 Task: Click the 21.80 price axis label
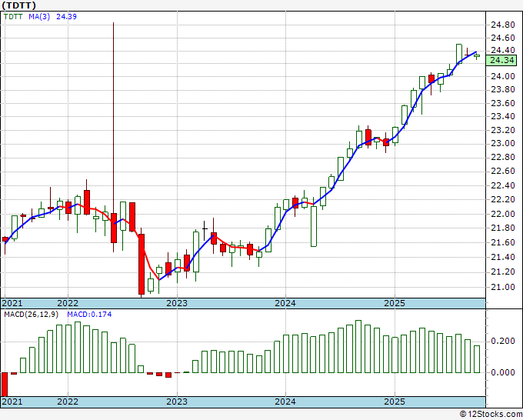point(503,228)
